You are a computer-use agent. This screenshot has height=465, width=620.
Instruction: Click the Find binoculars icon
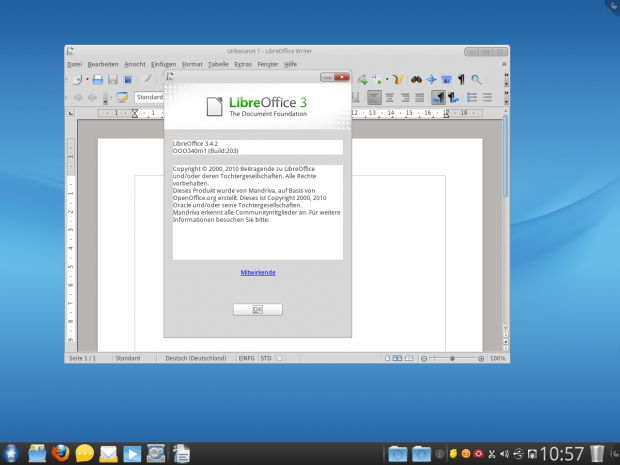pos(416,79)
